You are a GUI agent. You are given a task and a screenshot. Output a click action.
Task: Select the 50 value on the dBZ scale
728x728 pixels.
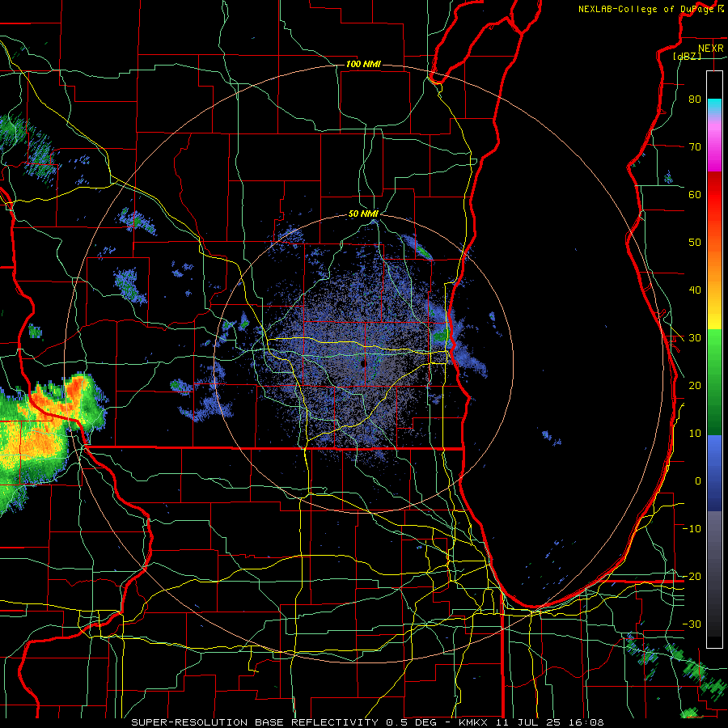coord(695,243)
